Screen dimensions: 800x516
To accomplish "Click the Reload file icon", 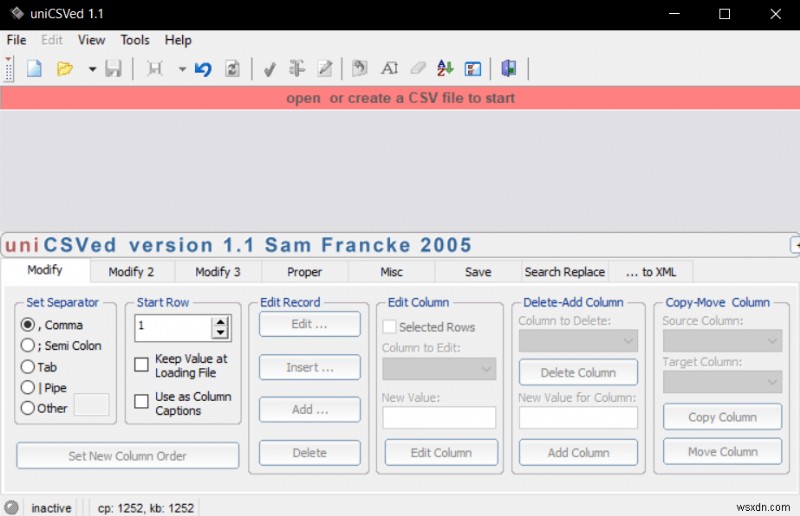I will (232, 68).
